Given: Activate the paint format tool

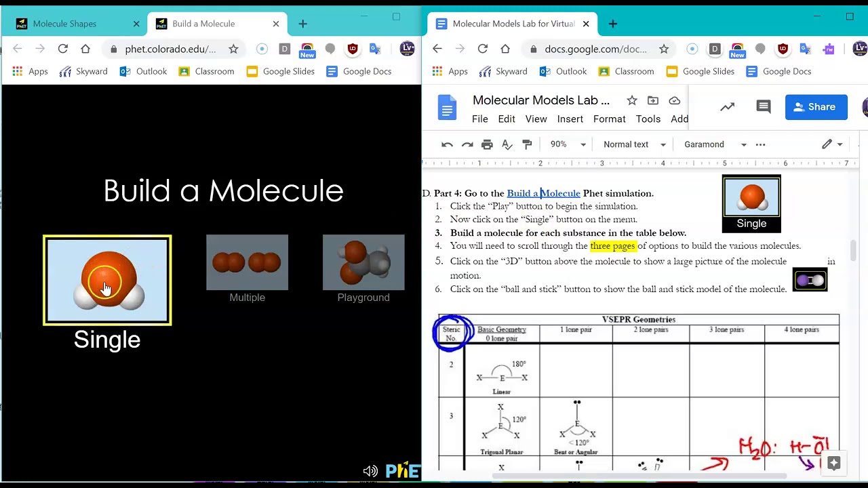Looking at the screenshot, I should click(x=527, y=144).
